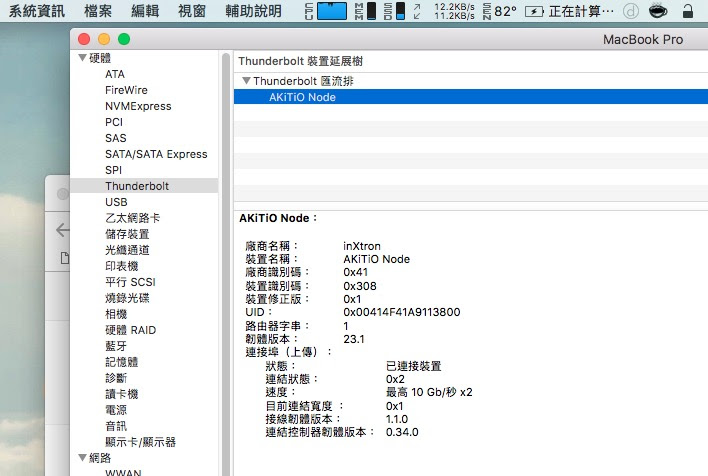Click the 82° temperature sensor indicator

click(500, 11)
